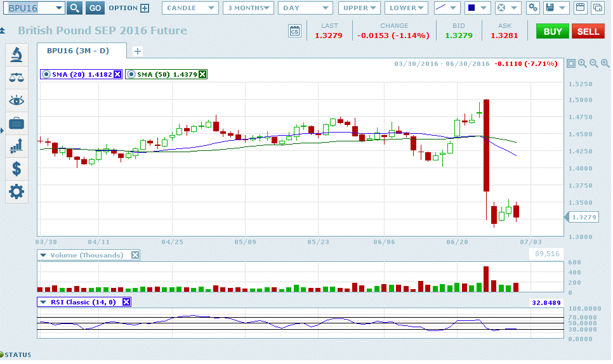The width and height of the screenshot is (613, 364).
Task: Click the zoom in plus magnifier
Action: pos(605,63)
